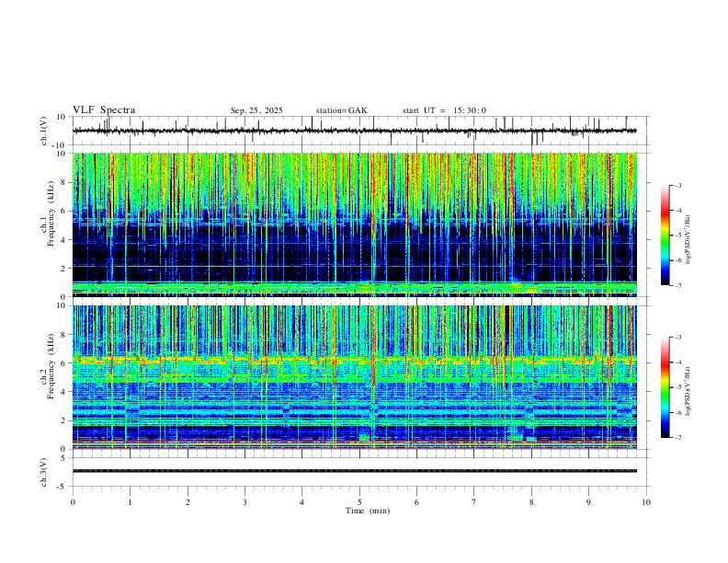728x563 pixels.
Task: Click the "2" kHz tick of ch.2 spectrogram
Action: (64, 420)
